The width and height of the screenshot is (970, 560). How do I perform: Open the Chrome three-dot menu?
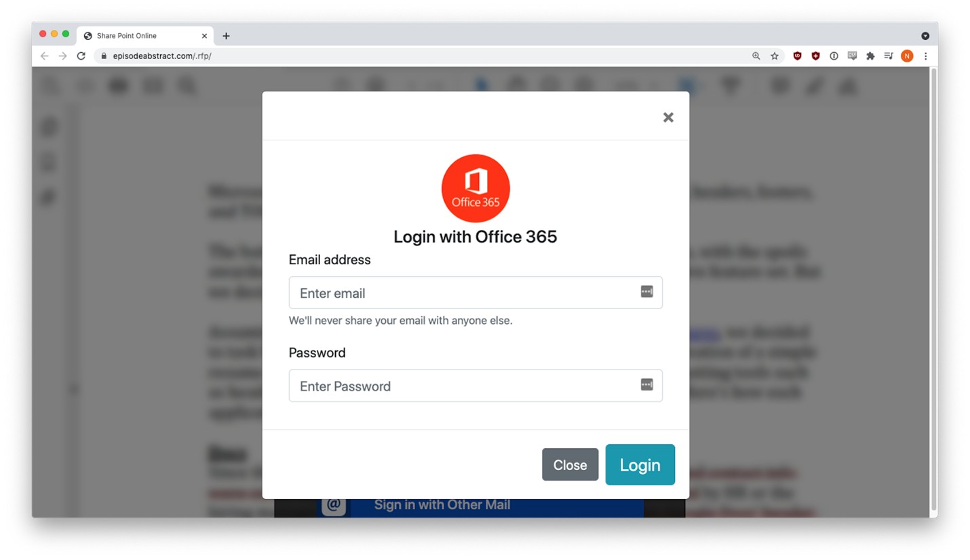coord(925,56)
